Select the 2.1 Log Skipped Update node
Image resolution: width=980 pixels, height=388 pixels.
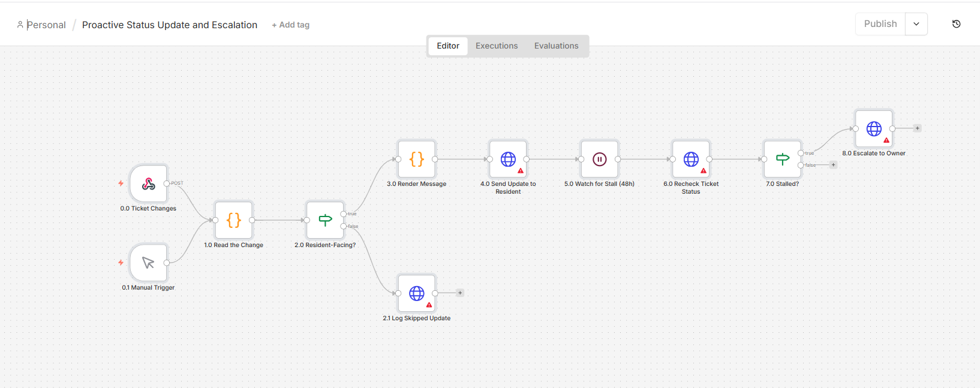417,293
